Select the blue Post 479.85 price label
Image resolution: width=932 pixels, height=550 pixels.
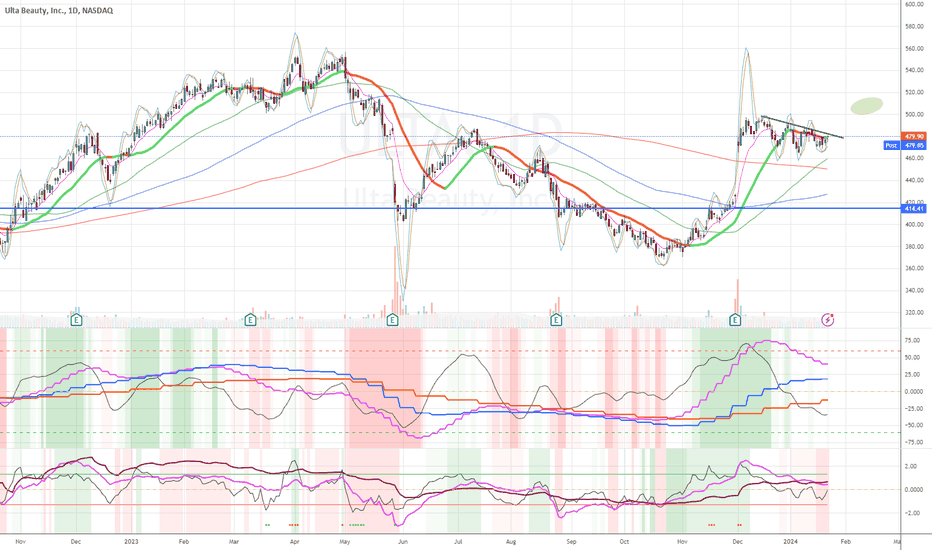click(x=905, y=145)
